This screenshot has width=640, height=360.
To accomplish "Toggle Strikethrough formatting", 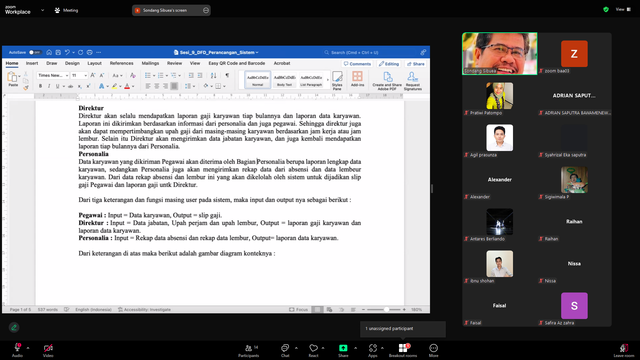I will [71, 86].
